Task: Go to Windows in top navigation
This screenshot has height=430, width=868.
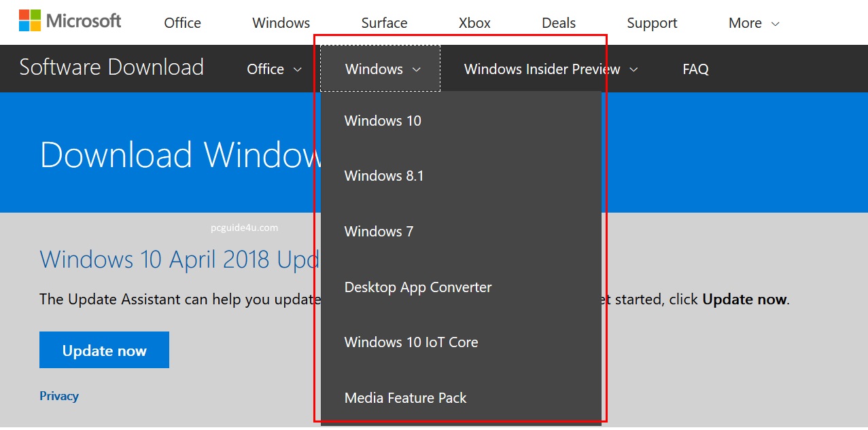Action: pyautogui.click(x=281, y=23)
